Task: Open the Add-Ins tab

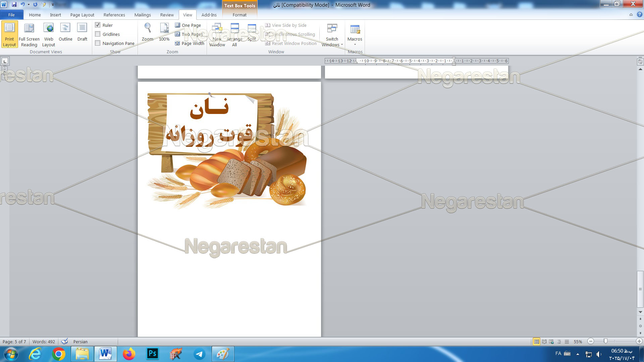Action: click(209, 15)
